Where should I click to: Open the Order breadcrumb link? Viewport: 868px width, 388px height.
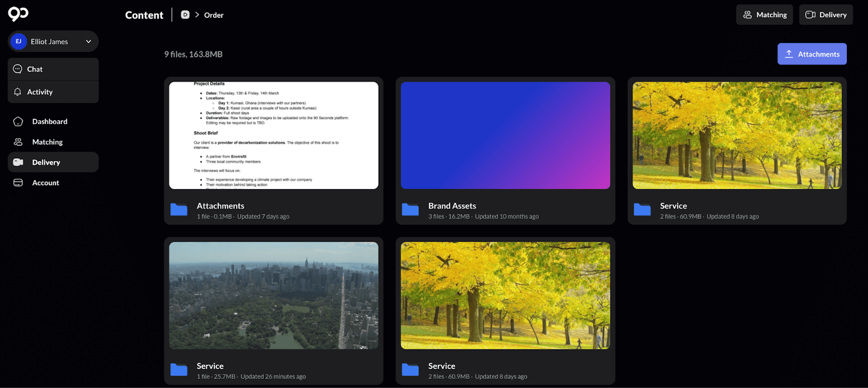(214, 15)
